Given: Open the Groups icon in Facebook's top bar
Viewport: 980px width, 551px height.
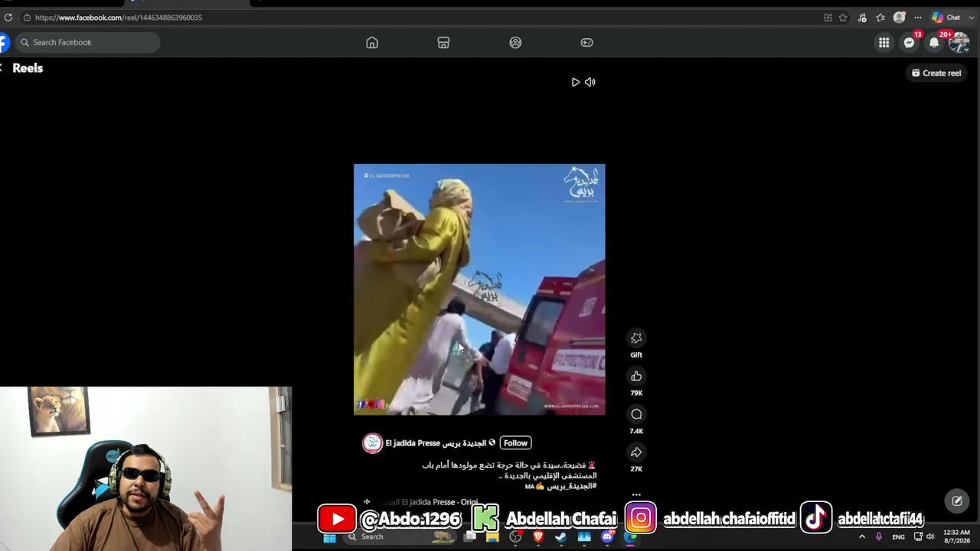Looking at the screenshot, I should coord(515,43).
